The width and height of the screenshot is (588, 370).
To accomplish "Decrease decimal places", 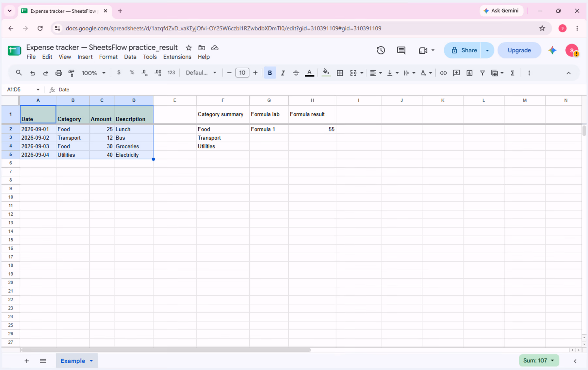I will 145,73.
